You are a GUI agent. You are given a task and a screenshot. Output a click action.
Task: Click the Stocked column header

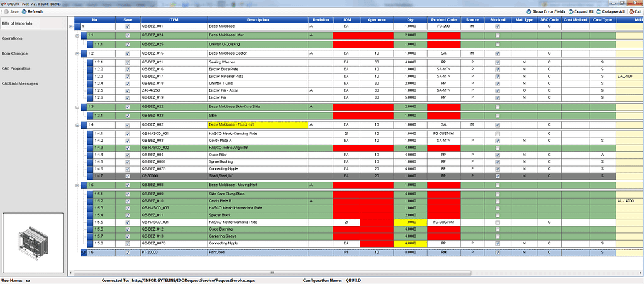498,19
